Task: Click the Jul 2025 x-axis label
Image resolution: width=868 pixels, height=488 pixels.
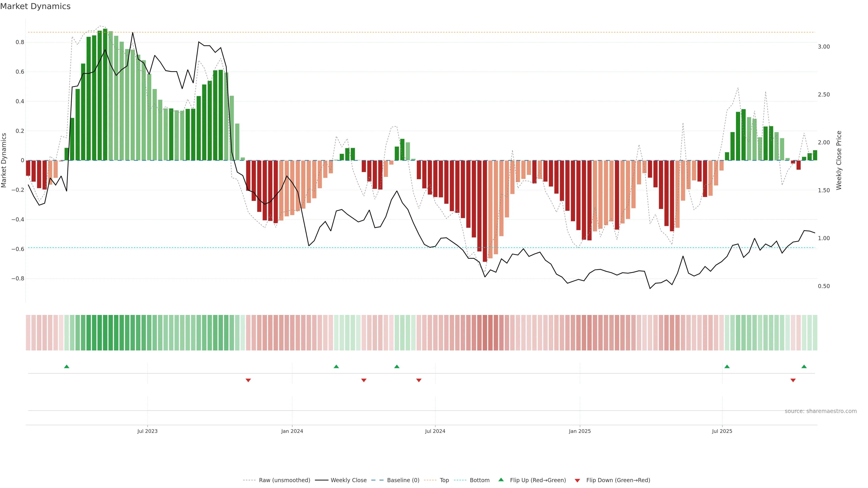Action: point(722,431)
